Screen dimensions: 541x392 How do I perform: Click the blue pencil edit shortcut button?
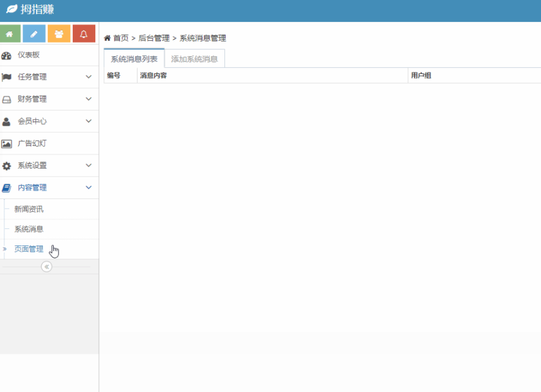34,34
